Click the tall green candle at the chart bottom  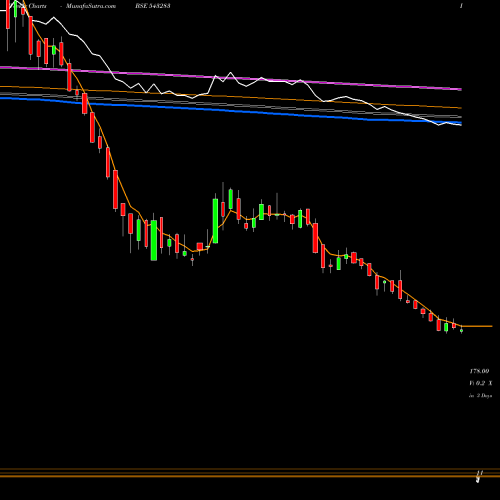154,240
